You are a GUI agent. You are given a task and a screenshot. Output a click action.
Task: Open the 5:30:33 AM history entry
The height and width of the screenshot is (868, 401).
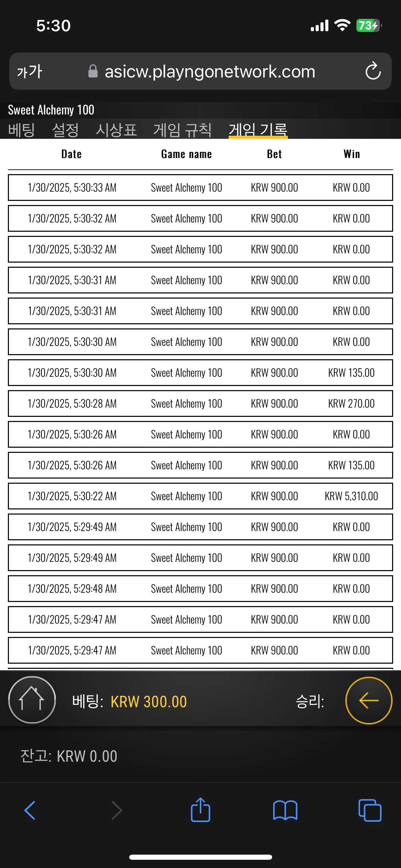pos(200,188)
